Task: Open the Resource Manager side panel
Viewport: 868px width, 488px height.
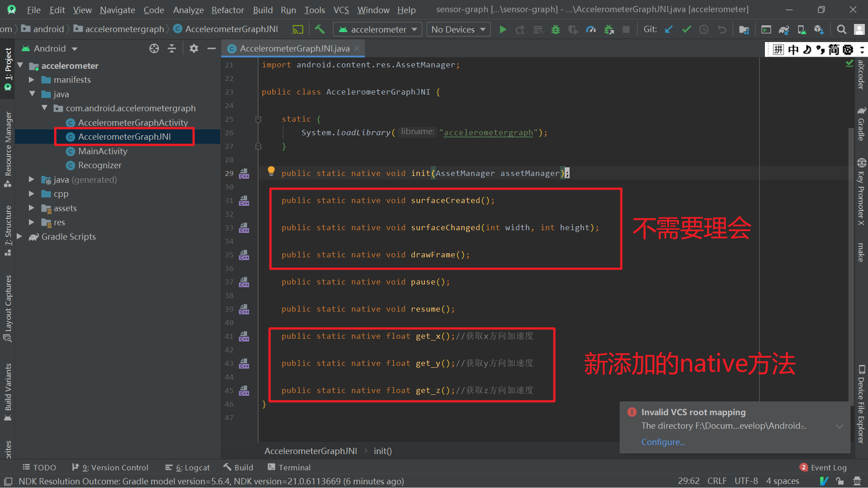Action: (x=8, y=149)
